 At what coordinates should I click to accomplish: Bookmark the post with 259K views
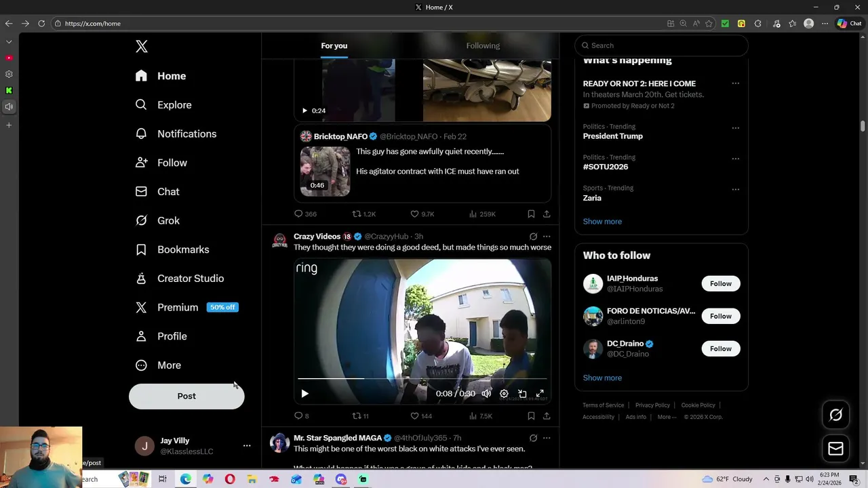pyautogui.click(x=531, y=214)
